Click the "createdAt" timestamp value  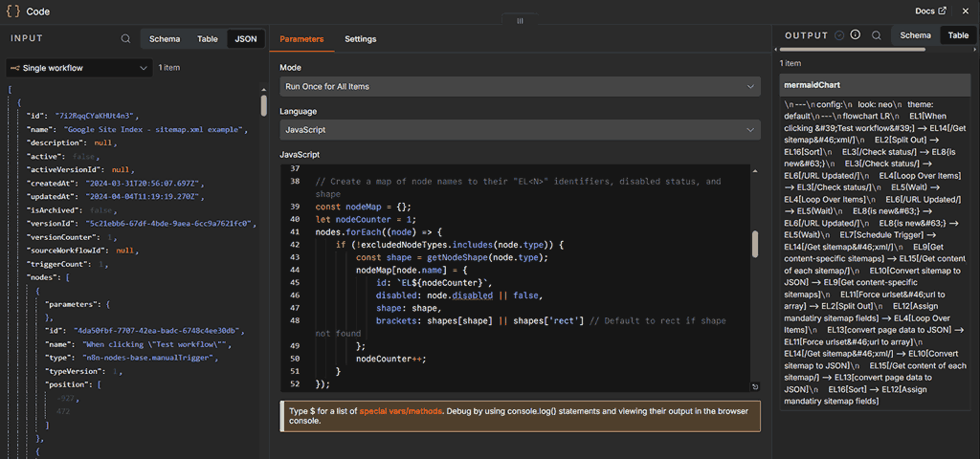[145, 183]
